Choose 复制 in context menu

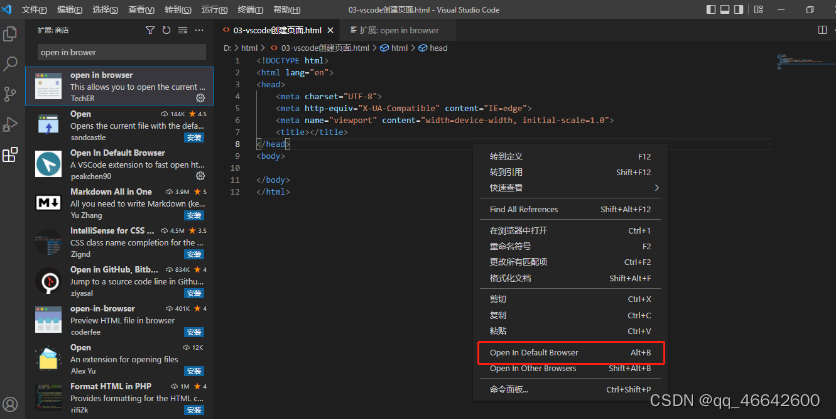point(570,316)
